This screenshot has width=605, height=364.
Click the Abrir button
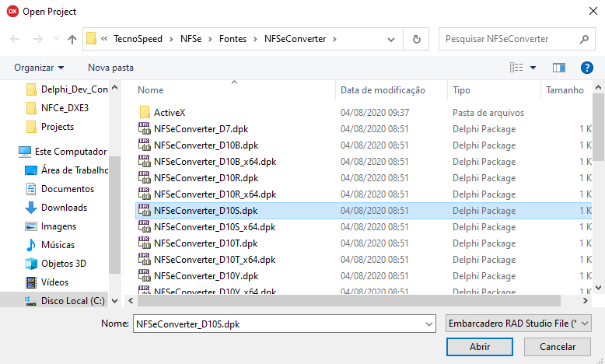point(480,347)
